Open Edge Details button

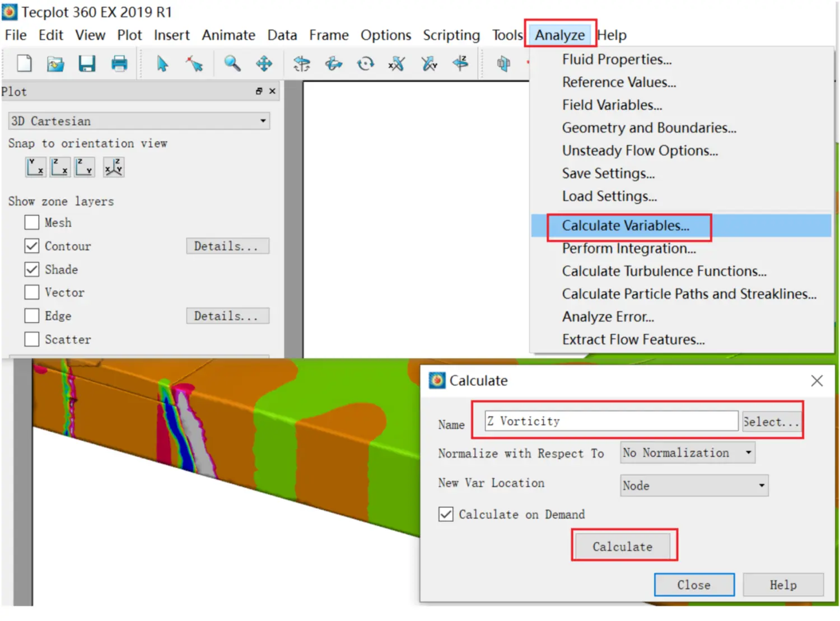(227, 316)
